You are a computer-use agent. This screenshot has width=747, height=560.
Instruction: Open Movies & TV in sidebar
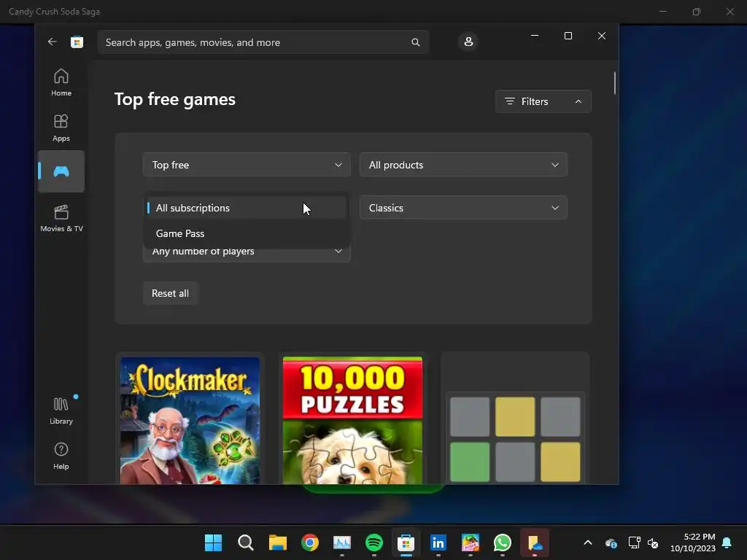click(61, 218)
